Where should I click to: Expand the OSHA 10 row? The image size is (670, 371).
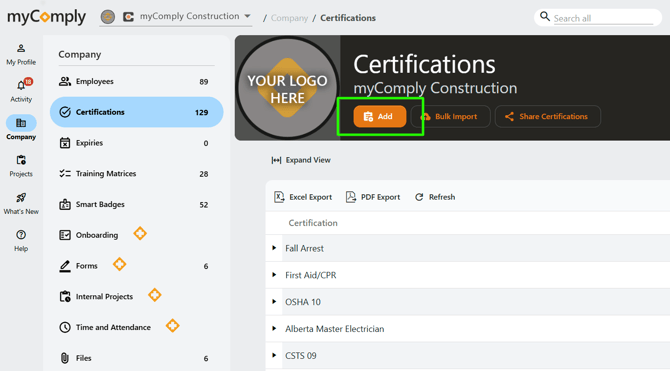coord(274,302)
